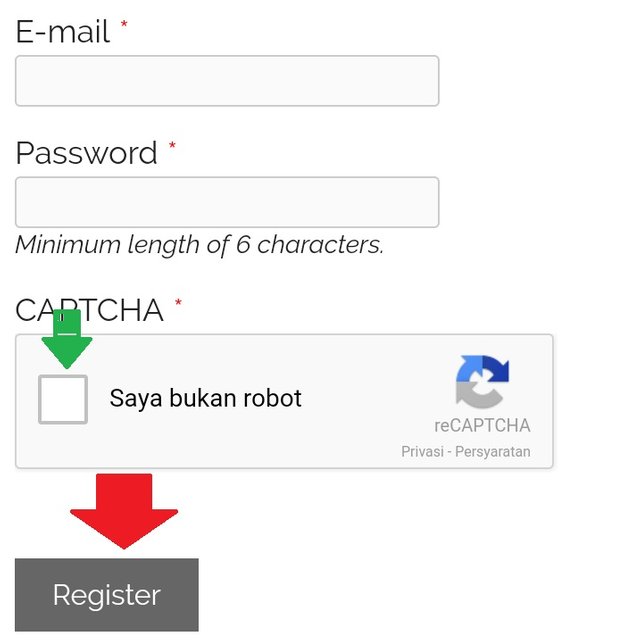Click the red down arrow
Screen dimensions: 640x640
[x=124, y=510]
